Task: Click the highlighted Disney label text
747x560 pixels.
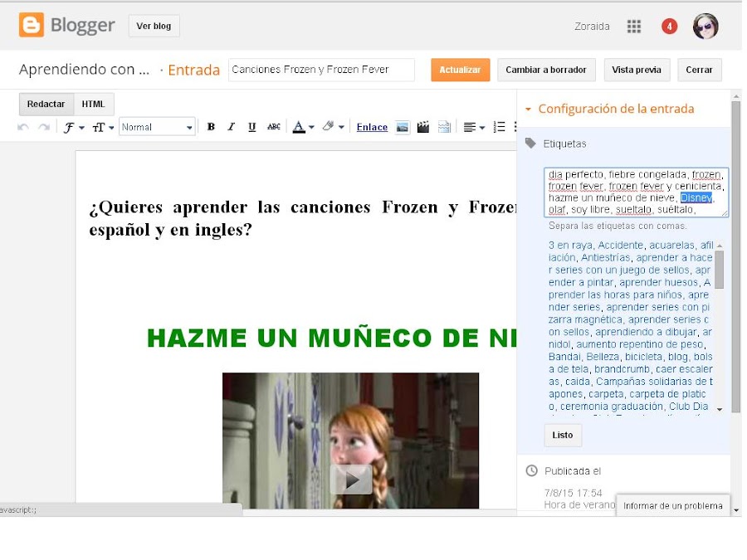Action: tap(696, 197)
